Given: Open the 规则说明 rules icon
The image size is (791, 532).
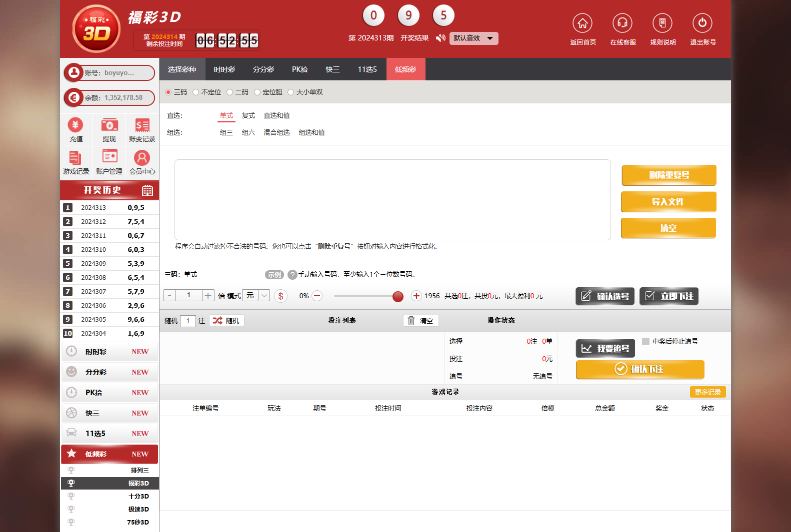Looking at the screenshot, I should pyautogui.click(x=662, y=23).
